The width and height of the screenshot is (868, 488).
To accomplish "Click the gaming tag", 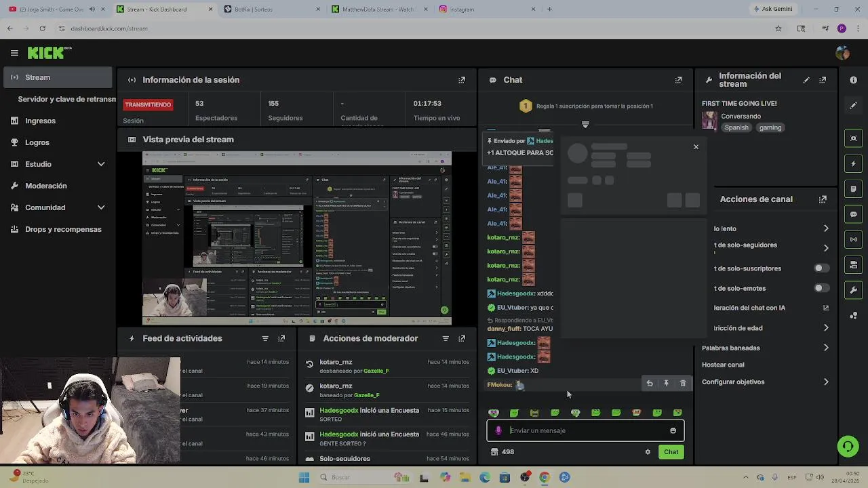I will point(770,127).
